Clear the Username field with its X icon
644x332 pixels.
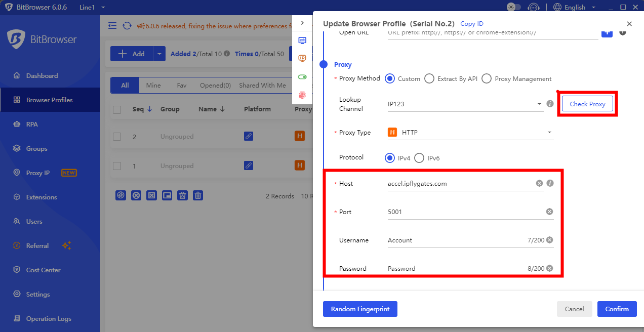549,240
